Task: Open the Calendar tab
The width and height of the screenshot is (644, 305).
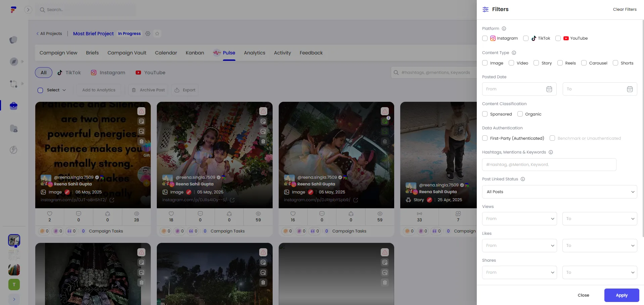Action: point(166,53)
